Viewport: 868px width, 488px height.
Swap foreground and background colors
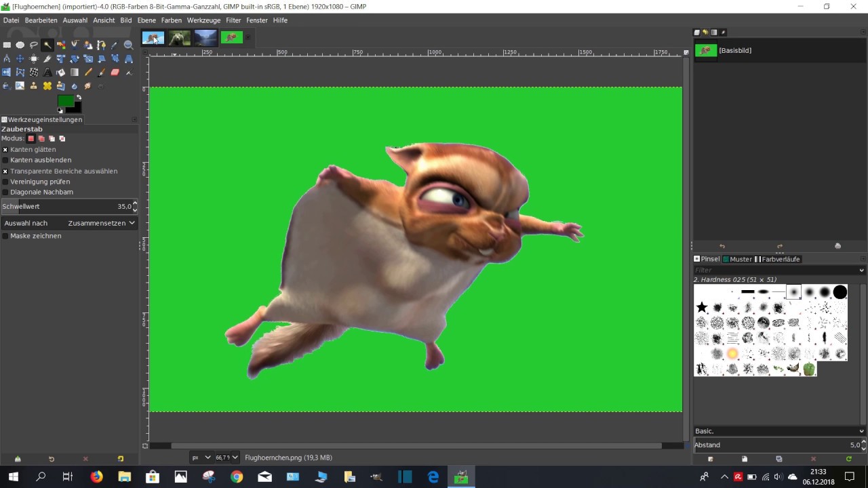pyautogui.click(x=79, y=97)
